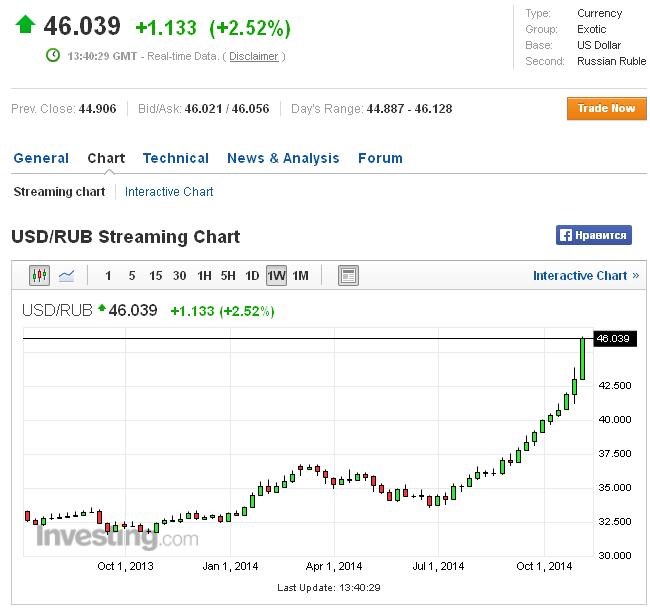Set chart interval to 1H
Viewport: 650px width, 608px height.
pos(204,276)
